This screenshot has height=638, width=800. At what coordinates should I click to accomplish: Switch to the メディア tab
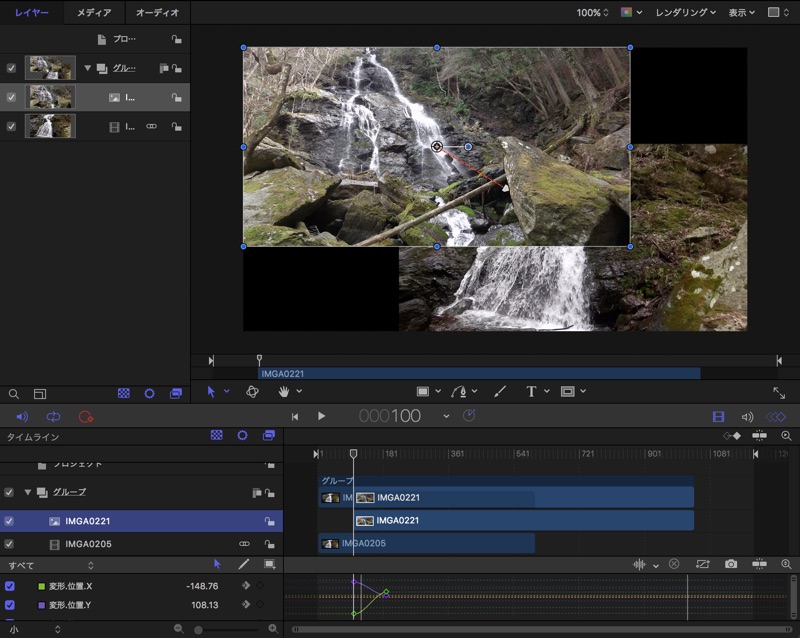(x=94, y=13)
